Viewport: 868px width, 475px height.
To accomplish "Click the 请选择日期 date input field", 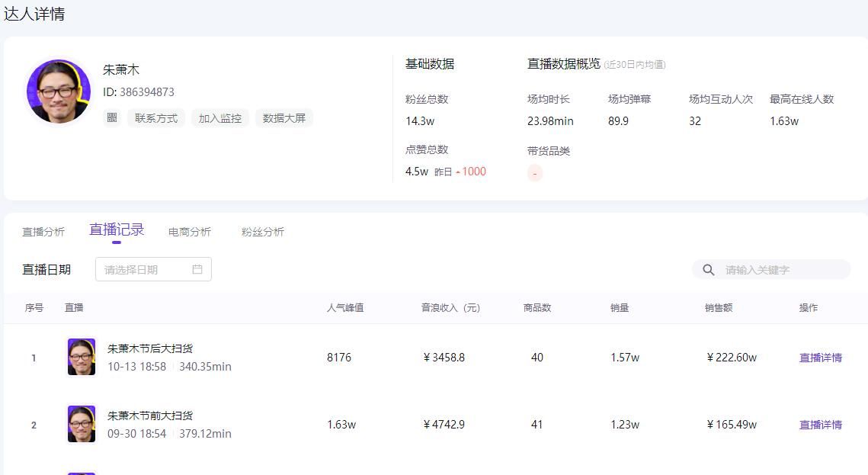I will pyautogui.click(x=137, y=269).
